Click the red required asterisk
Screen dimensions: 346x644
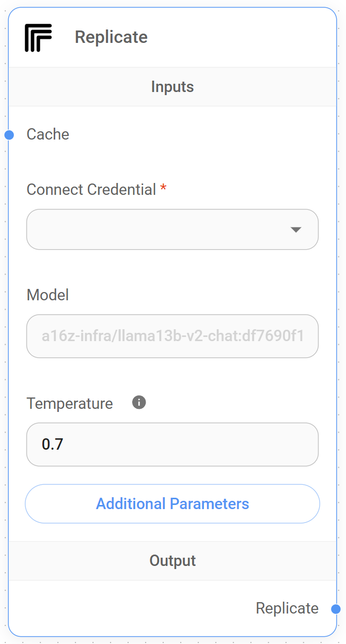(x=163, y=189)
